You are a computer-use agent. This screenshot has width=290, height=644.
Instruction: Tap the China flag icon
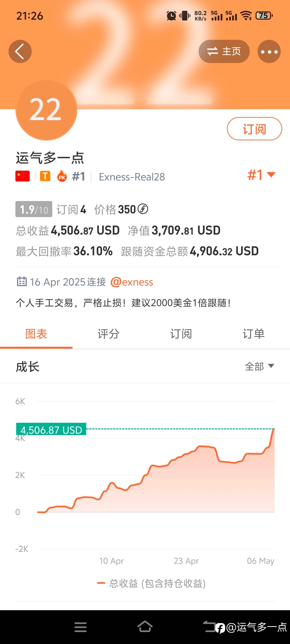click(23, 176)
